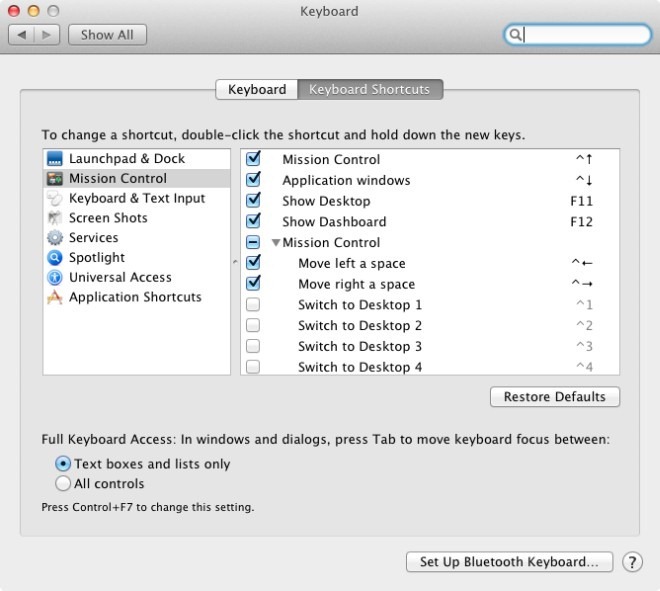Select the Show Dashboard row label
Screen dimensions: 660x591
pyautogui.click(x=334, y=222)
